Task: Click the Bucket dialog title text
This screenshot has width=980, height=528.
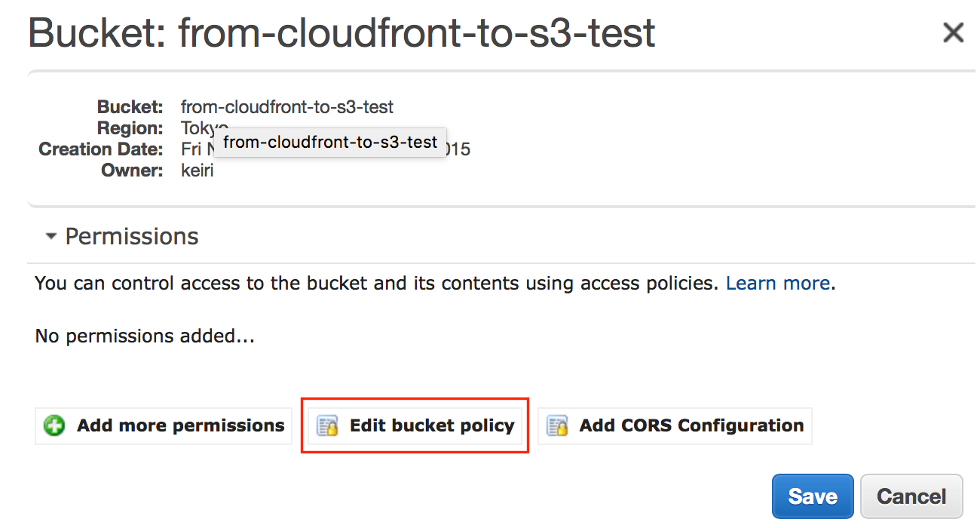Action: click(341, 33)
